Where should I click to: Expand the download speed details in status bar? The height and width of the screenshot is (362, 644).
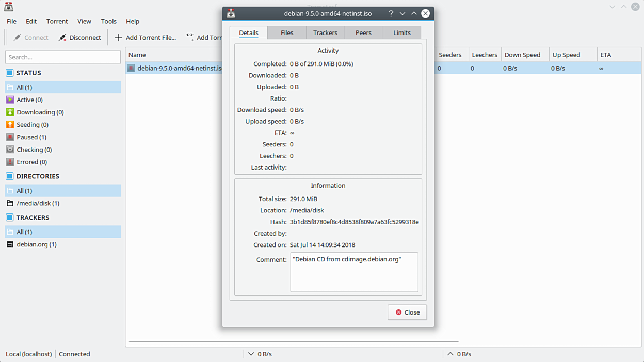coord(251,354)
